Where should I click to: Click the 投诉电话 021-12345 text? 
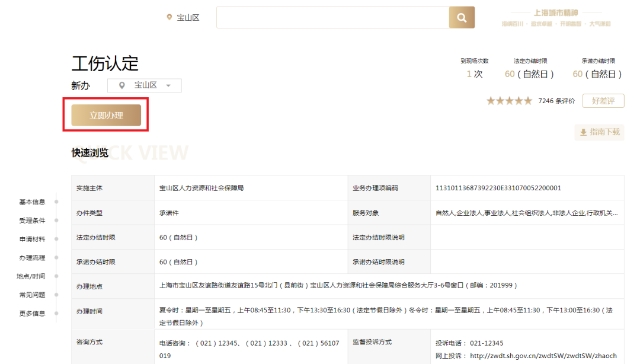click(469, 343)
